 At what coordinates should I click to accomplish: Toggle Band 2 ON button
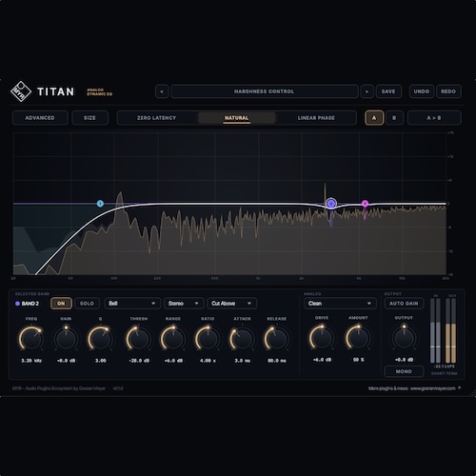tap(61, 304)
